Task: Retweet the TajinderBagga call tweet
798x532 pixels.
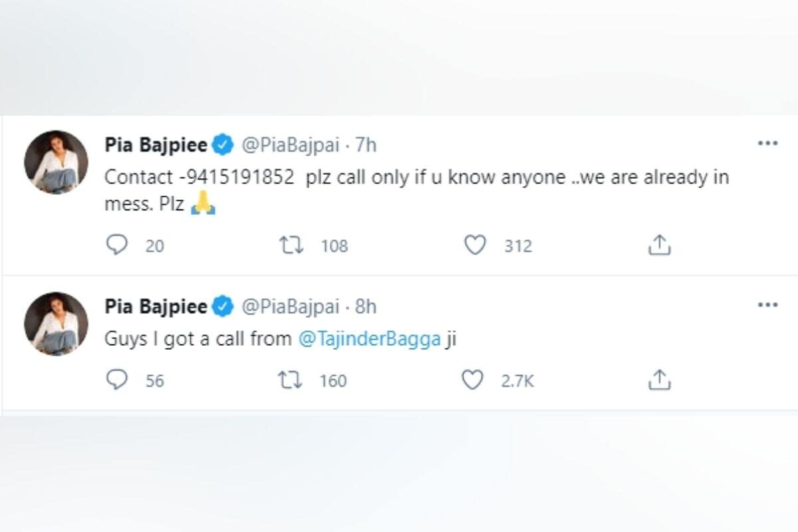Action: [x=291, y=380]
